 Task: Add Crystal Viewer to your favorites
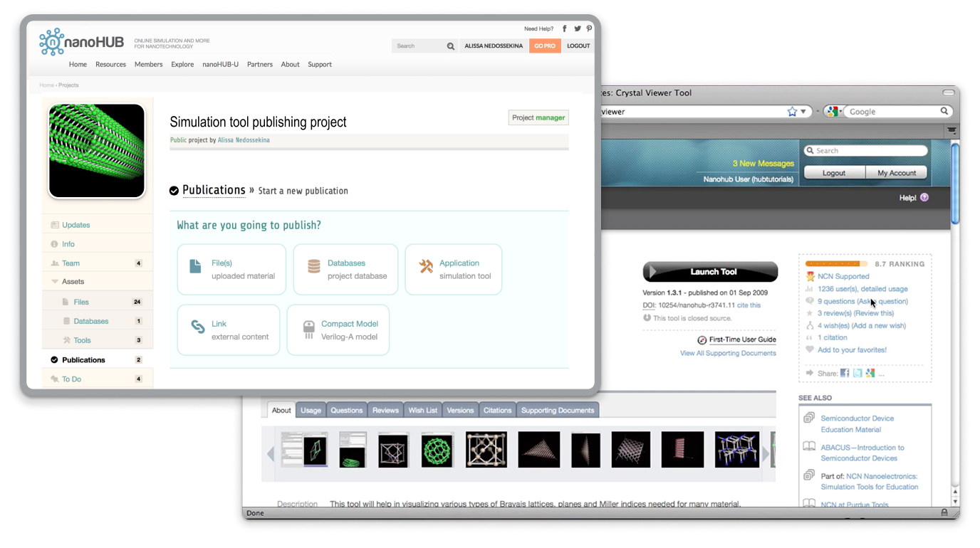point(852,349)
